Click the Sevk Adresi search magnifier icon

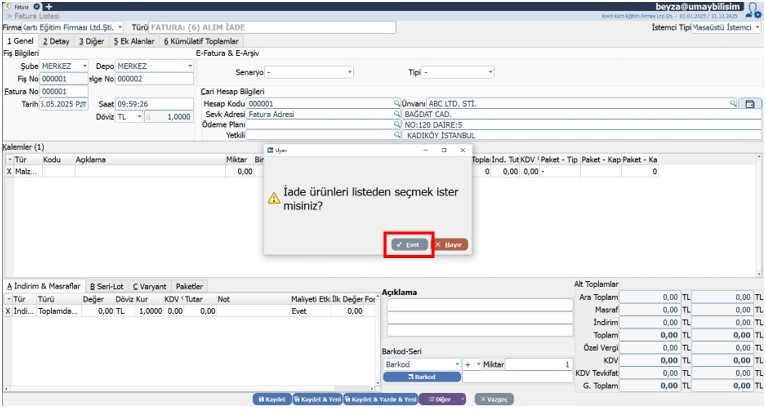point(397,114)
